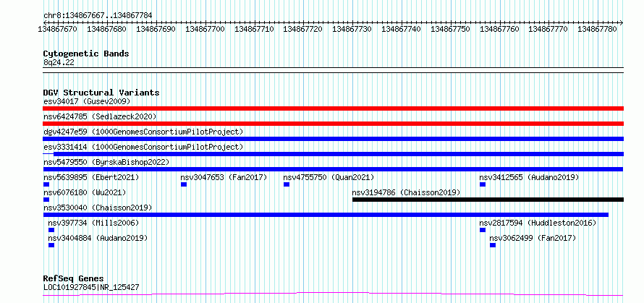Image resolution: width=644 pixels, height=303 pixels.
Task: Select the red bar under esv34017
Action: pyautogui.click(x=333, y=108)
